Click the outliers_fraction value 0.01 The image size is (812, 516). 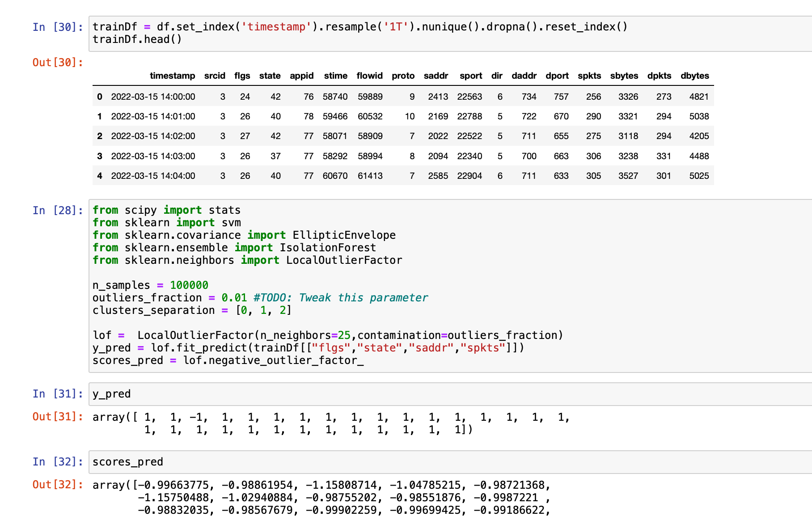(234, 298)
